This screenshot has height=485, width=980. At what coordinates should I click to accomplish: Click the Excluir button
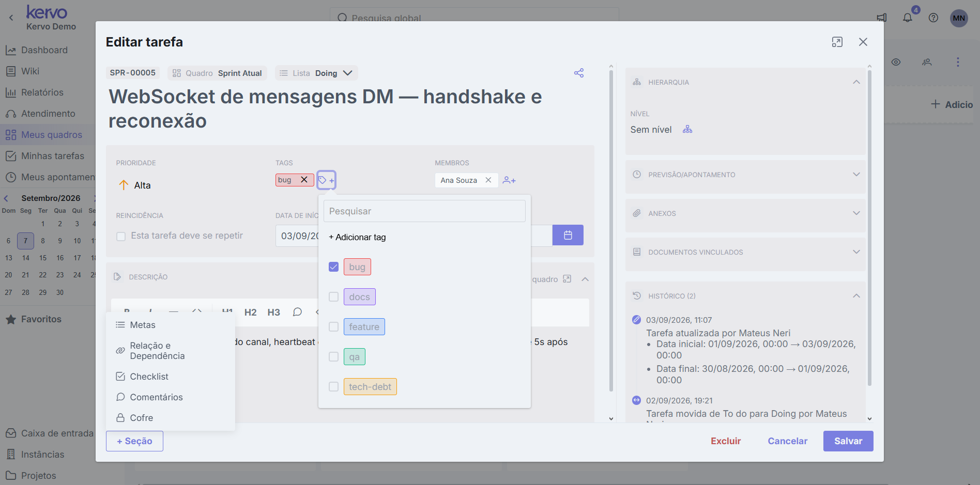coord(726,441)
